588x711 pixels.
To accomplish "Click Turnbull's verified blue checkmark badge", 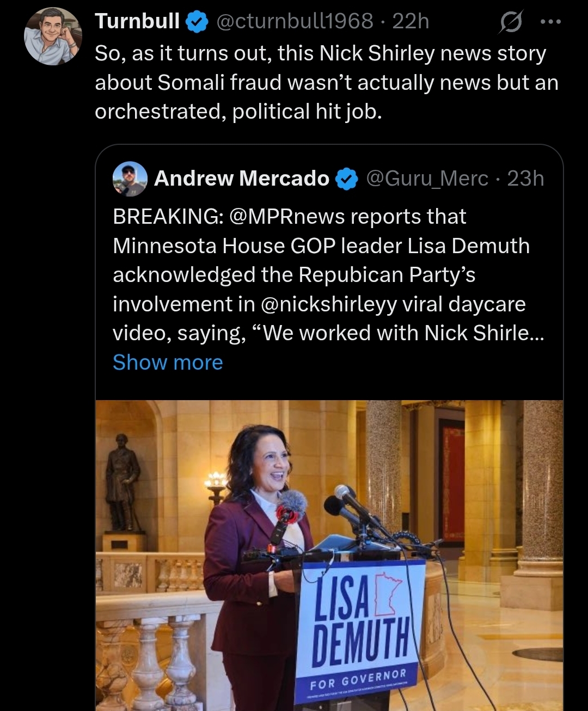I will [197, 22].
